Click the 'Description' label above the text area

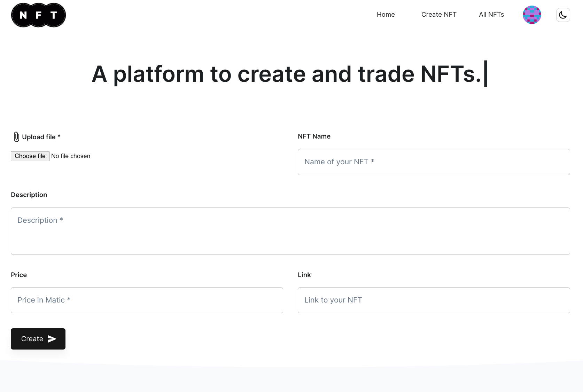(x=29, y=195)
